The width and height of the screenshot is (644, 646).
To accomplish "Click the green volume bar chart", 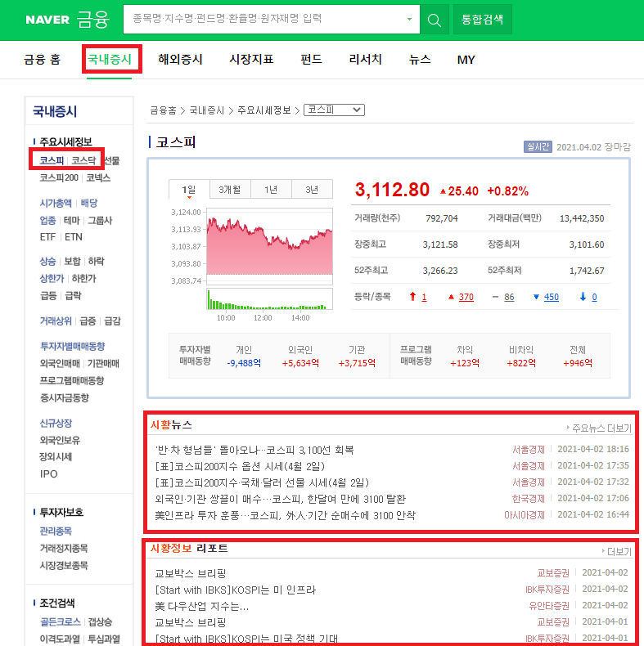I will tap(270, 299).
